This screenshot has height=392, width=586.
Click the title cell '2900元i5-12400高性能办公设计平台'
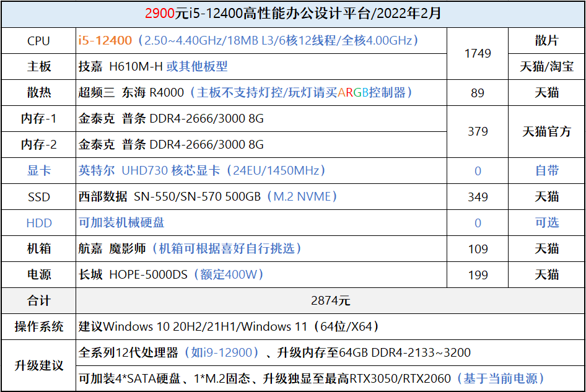click(x=293, y=14)
